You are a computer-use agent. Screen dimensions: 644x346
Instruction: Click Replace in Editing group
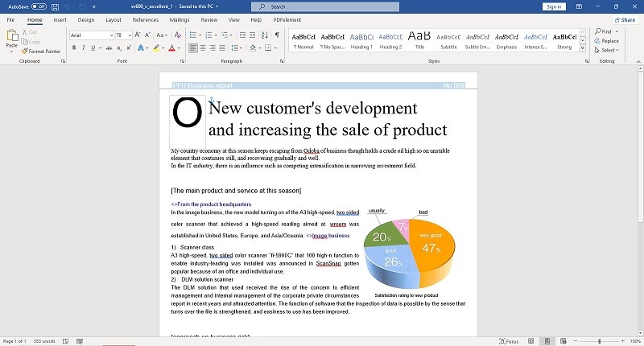click(x=606, y=40)
